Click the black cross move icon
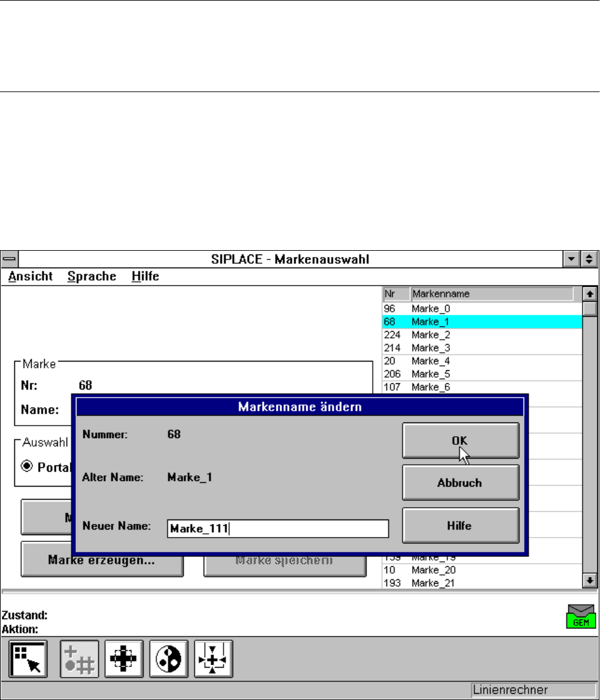Image resolution: width=600 pixels, height=700 pixels. pyautogui.click(x=124, y=659)
